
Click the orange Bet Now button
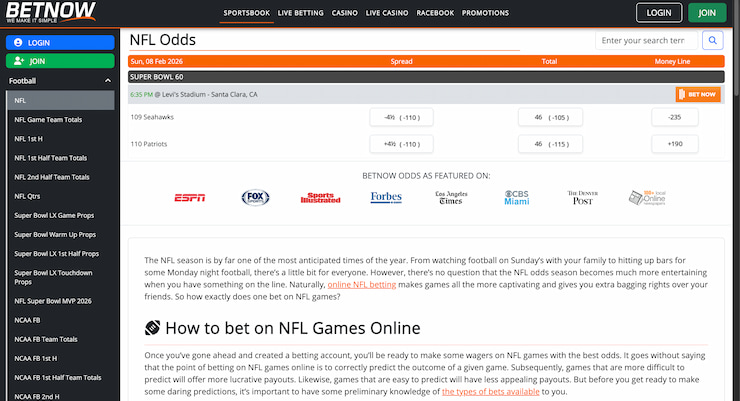pyautogui.click(x=698, y=94)
